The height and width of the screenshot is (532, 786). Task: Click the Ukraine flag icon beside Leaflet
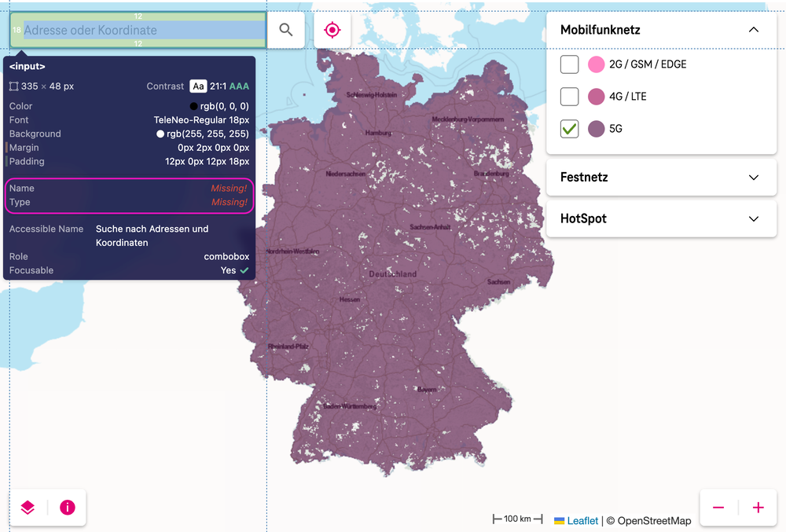pyautogui.click(x=559, y=520)
